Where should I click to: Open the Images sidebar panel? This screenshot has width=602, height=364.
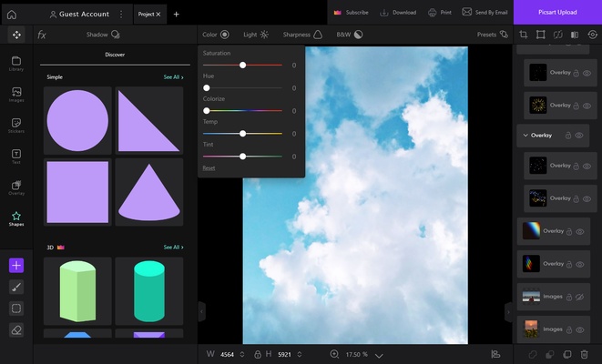point(16,95)
